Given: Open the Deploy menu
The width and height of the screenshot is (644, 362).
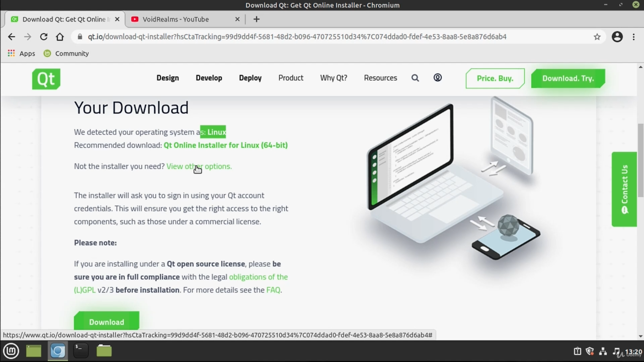Looking at the screenshot, I should pos(250,78).
